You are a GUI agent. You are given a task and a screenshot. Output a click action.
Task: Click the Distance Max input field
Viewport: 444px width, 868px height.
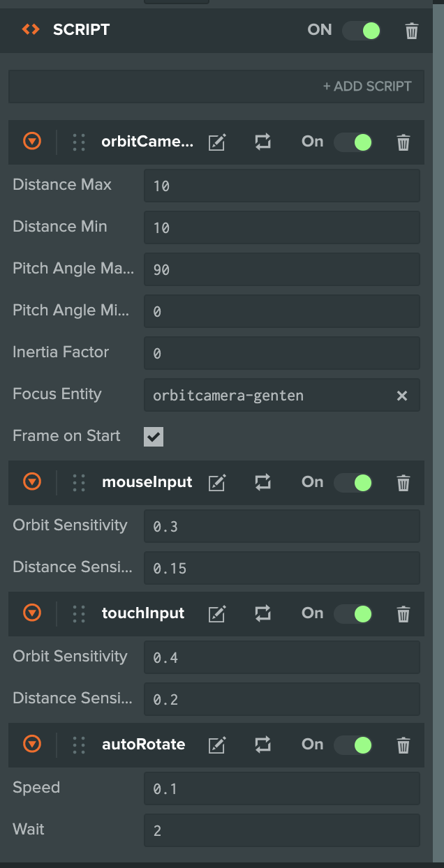[x=282, y=186]
